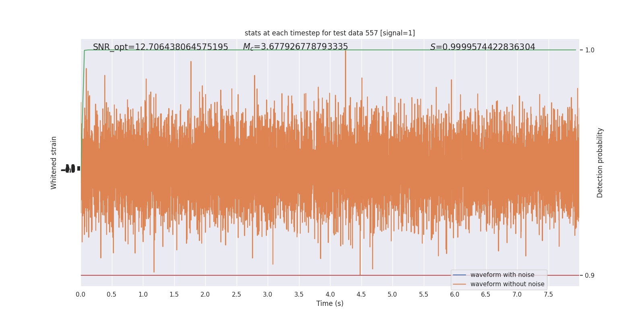Click the 0.0 tick on the time axis
The height and width of the screenshot is (322, 644).
click(80, 295)
